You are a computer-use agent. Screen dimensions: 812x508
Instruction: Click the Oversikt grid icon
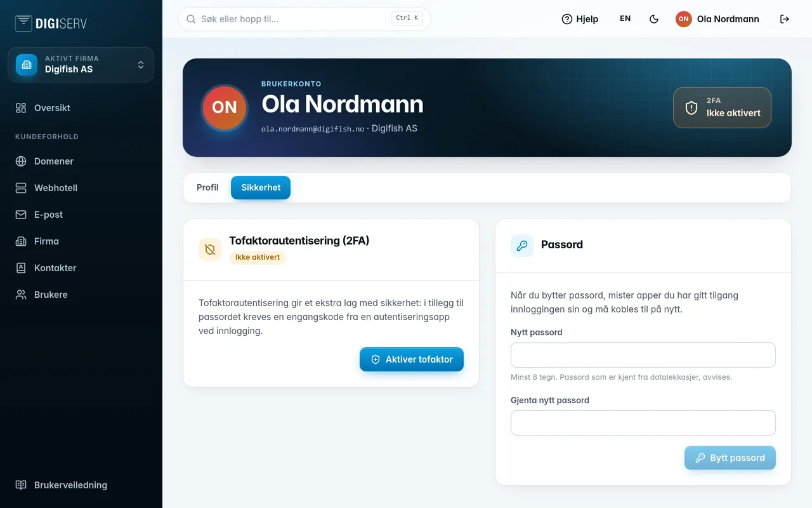[21, 108]
